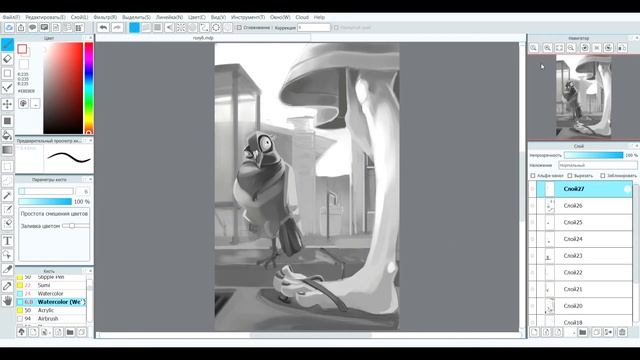Viewport: 640px width, 360px height.
Task: Select the Bucket fill tool
Action: (x=7, y=135)
